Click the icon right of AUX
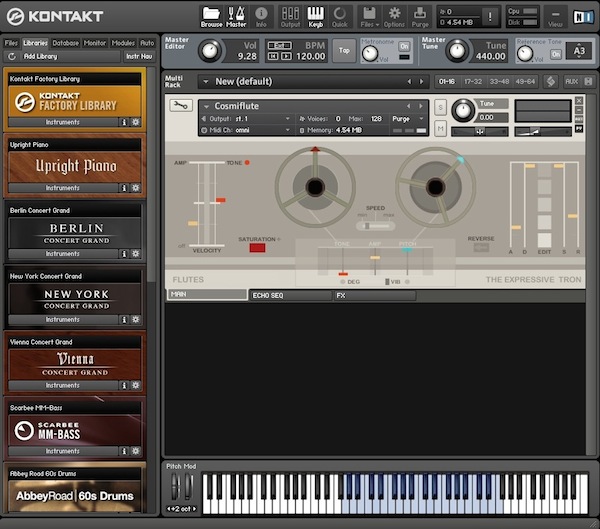This screenshot has height=529, width=600. tap(589, 81)
